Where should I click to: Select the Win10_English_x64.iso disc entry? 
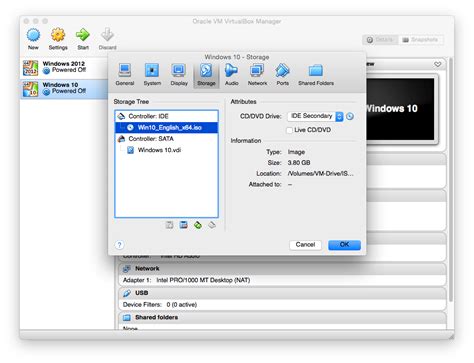(167, 127)
